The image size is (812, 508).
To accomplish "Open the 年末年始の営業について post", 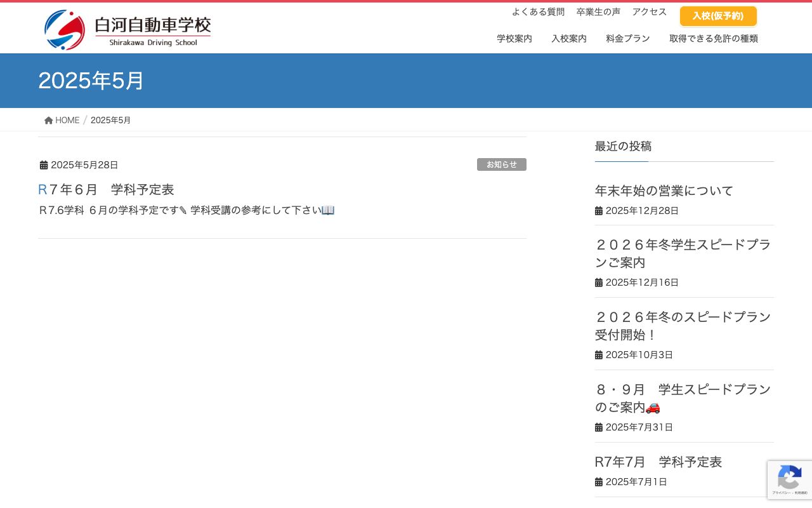I will [663, 190].
